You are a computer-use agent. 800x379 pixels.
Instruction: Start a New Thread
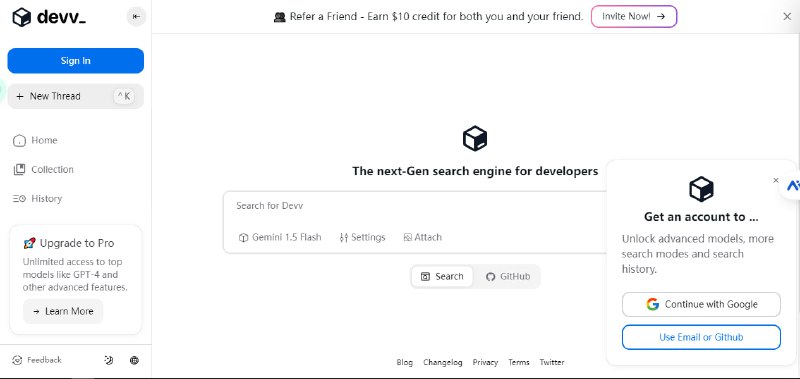click(x=76, y=96)
